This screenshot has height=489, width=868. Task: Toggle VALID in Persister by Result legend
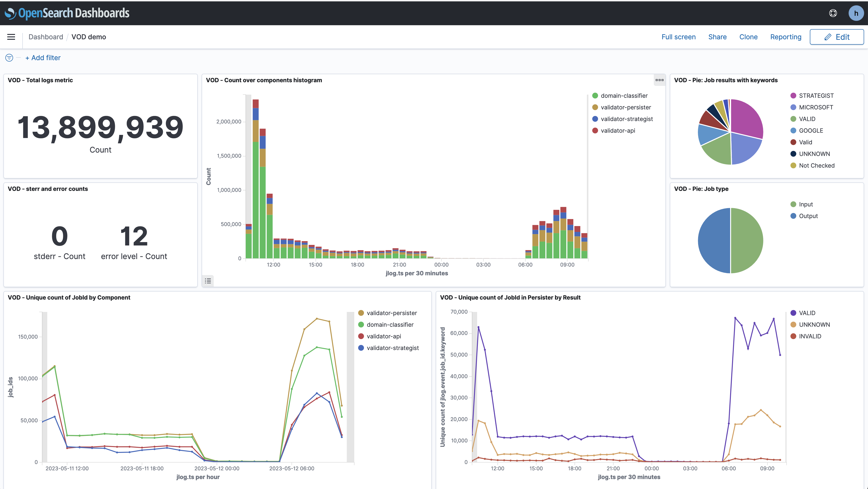(x=803, y=313)
